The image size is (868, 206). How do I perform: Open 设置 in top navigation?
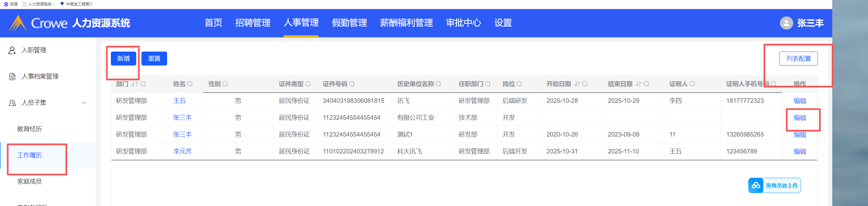[x=503, y=23]
